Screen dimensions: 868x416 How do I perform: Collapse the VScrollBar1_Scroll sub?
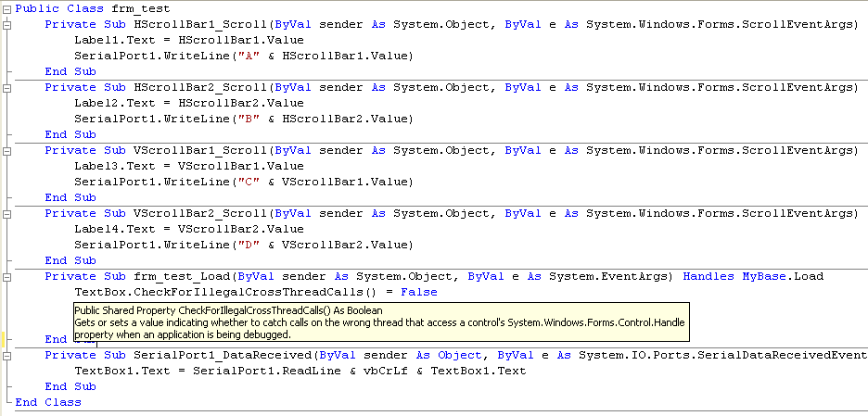(7, 151)
